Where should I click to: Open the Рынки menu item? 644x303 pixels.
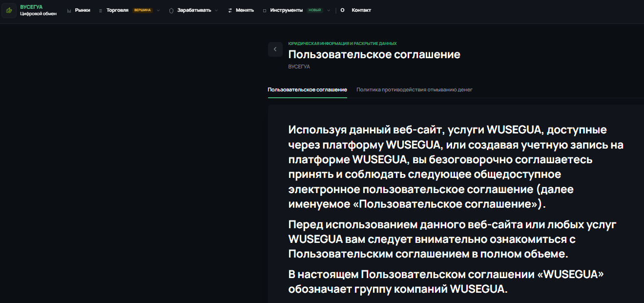83,10
